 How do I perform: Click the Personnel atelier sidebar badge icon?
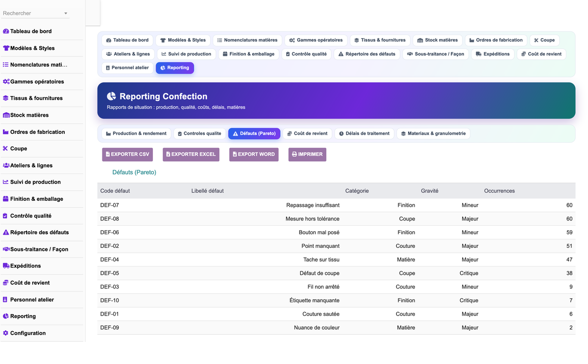pos(5,299)
